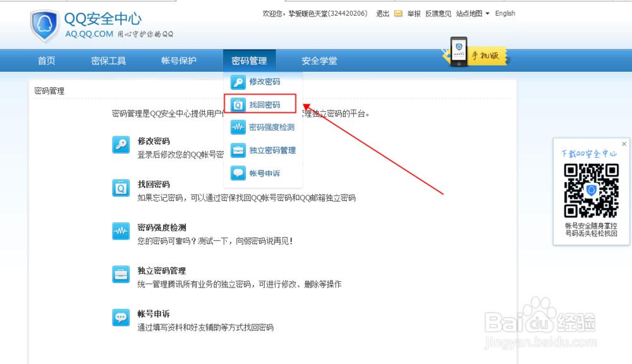Expand the 站点地图 dropdown arrow

pyautogui.click(x=487, y=14)
